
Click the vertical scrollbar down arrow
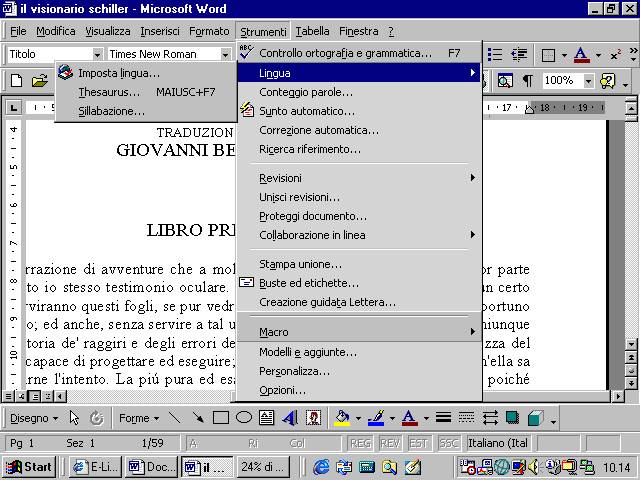631,345
